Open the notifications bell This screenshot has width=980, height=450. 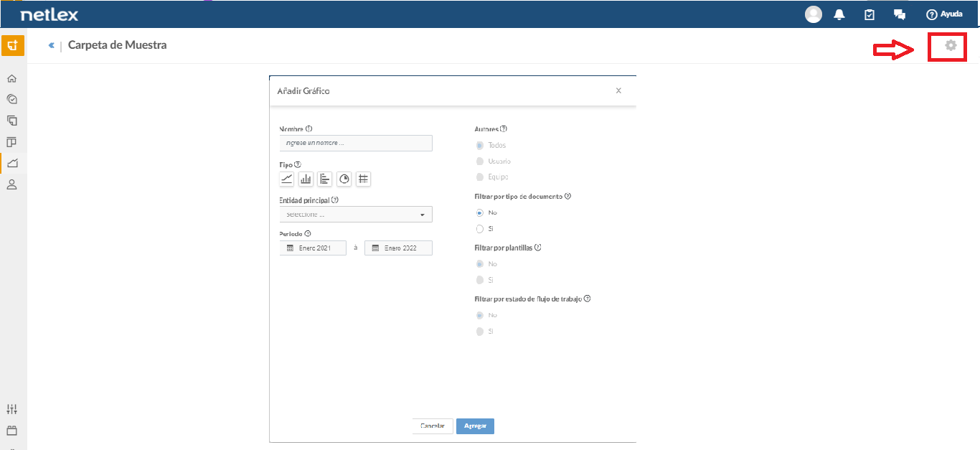839,14
